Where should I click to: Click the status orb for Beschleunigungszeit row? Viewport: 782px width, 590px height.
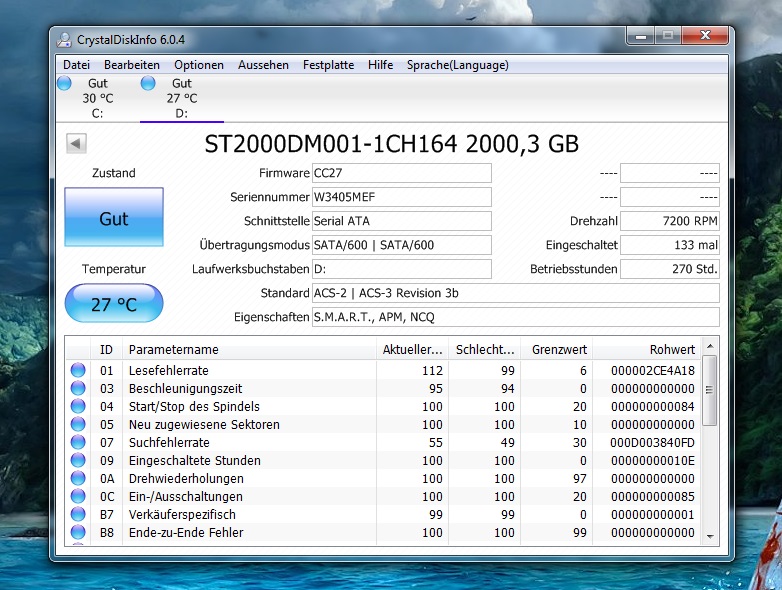78,388
